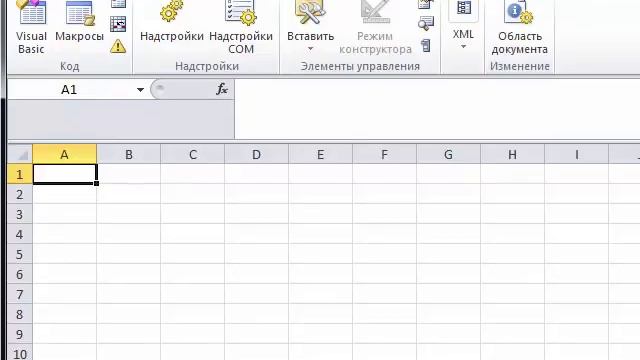Select row 6 header
Screen dimensions: 640x360
(20, 274)
